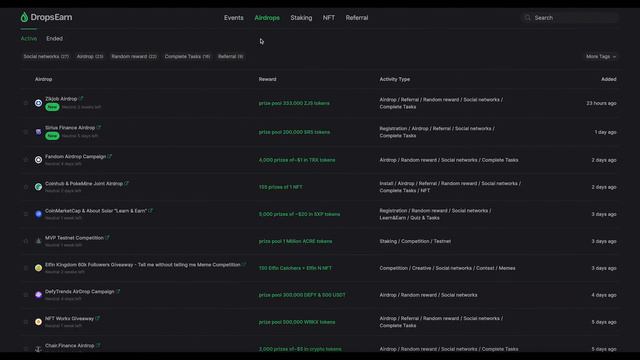
Task: Click the Coinhub & PokeMine project logo
Action: (x=38, y=187)
